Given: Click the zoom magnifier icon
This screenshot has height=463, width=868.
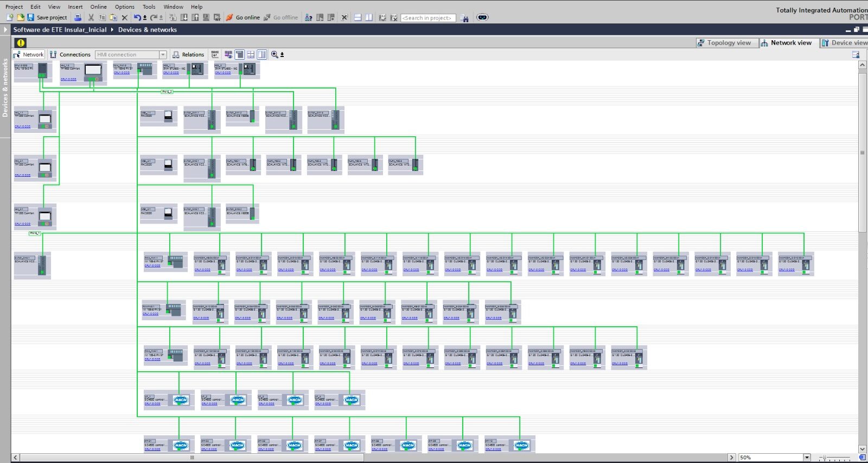Looking at the screenshot, I should click(275, 54).
